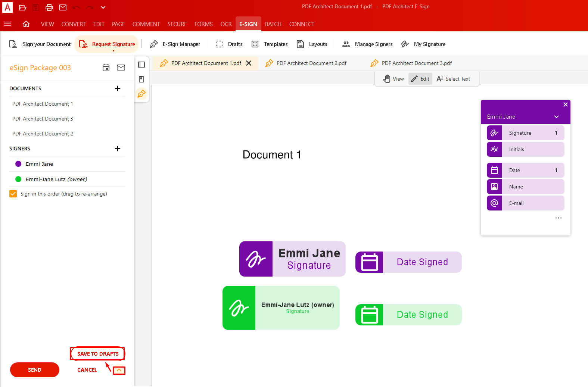Add a Name field from the panel
Screen dimensions: 588x387
click(x=526, y=187)
